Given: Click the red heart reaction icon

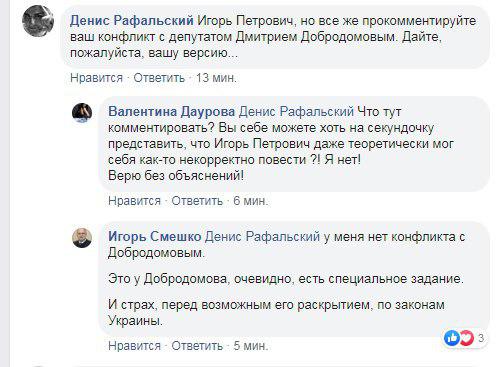Looking at the screenshot, I should [x=467, y=338].
